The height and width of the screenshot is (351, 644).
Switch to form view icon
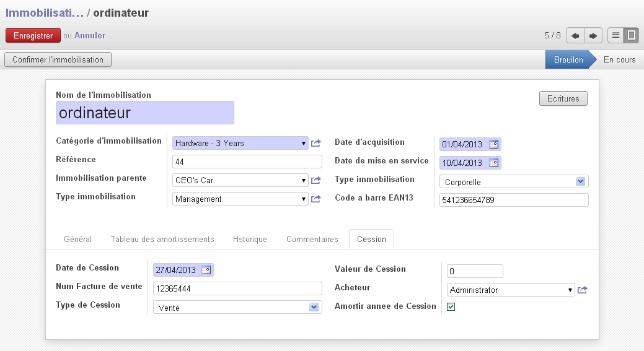(x=632, y=36)
